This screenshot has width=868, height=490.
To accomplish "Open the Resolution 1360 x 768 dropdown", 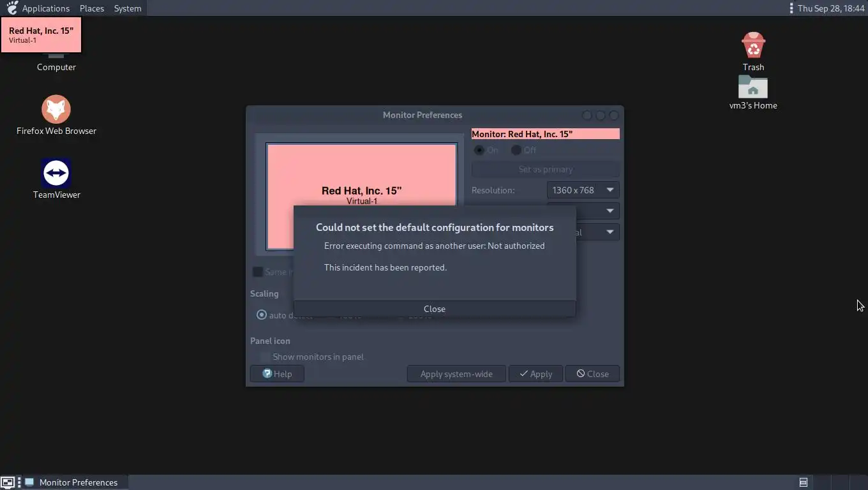I will click(583, 190).
